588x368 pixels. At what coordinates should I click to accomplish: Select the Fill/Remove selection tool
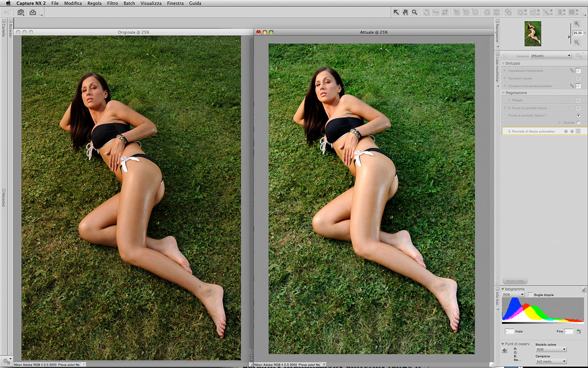pos(573,13)
